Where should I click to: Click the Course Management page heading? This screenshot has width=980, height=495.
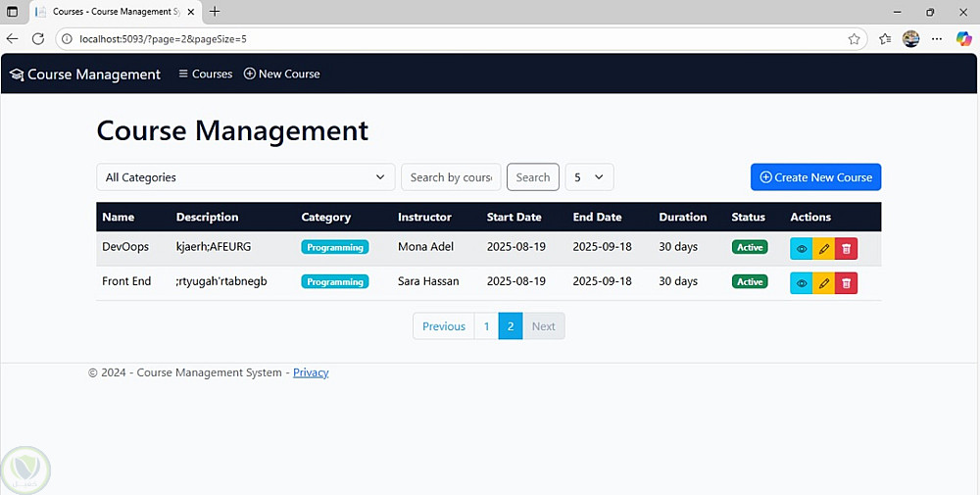232,130
